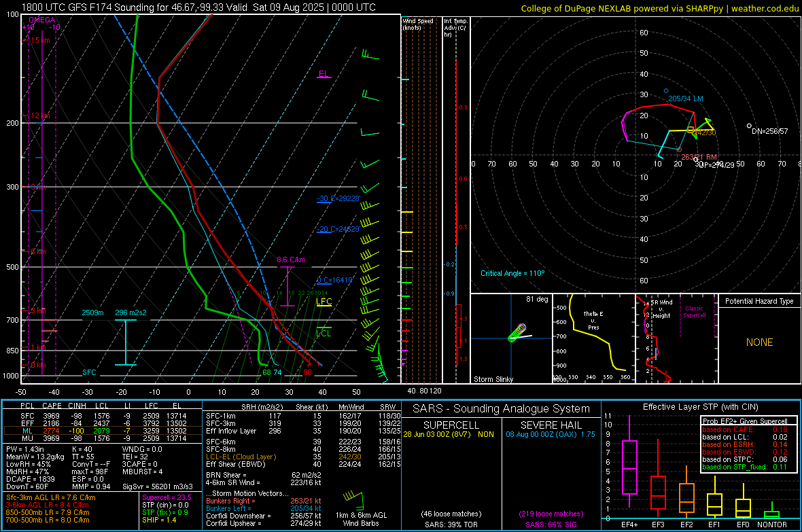The height and width of the screenshot is (532, 802).
Task: Click the red 'based on CAPE: 0.18' line
Action: point(745,429)
